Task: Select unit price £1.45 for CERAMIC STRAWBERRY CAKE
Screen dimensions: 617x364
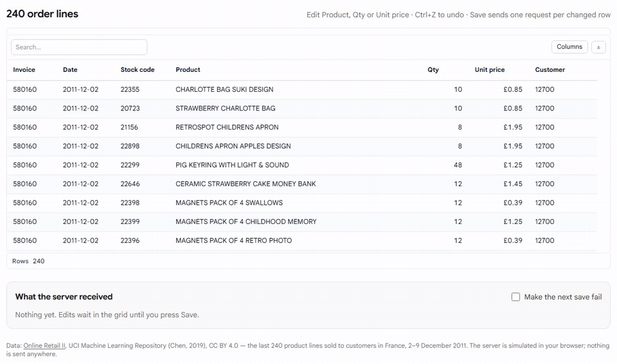Action: tap(513, 184)
